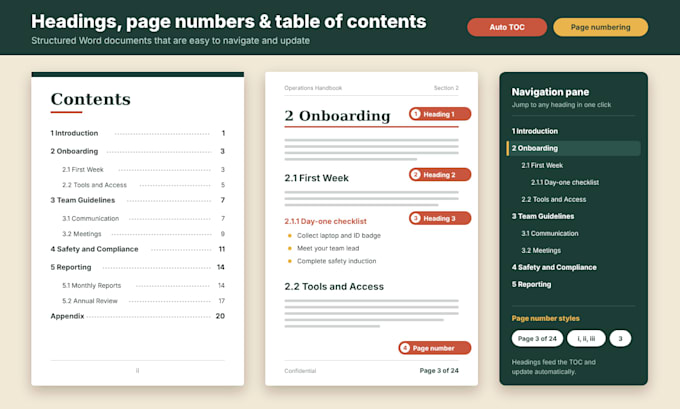This screenshot has height=409, width=680.
Task: Click '5 Reporting' entry in Contents
Action: pos(137,267)
